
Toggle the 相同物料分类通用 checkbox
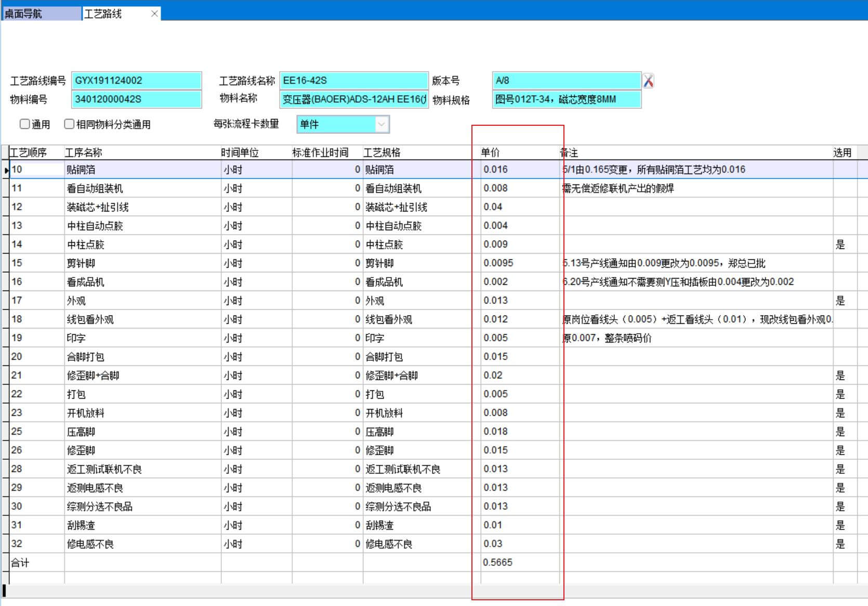click(69, 124)
